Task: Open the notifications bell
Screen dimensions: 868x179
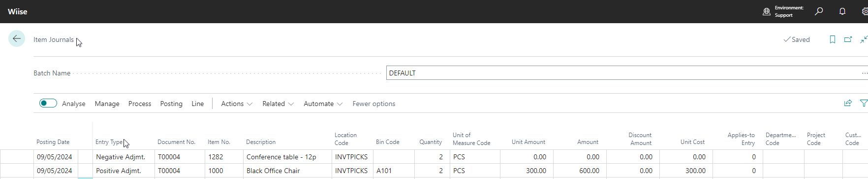Action: [x=842, y=11]
